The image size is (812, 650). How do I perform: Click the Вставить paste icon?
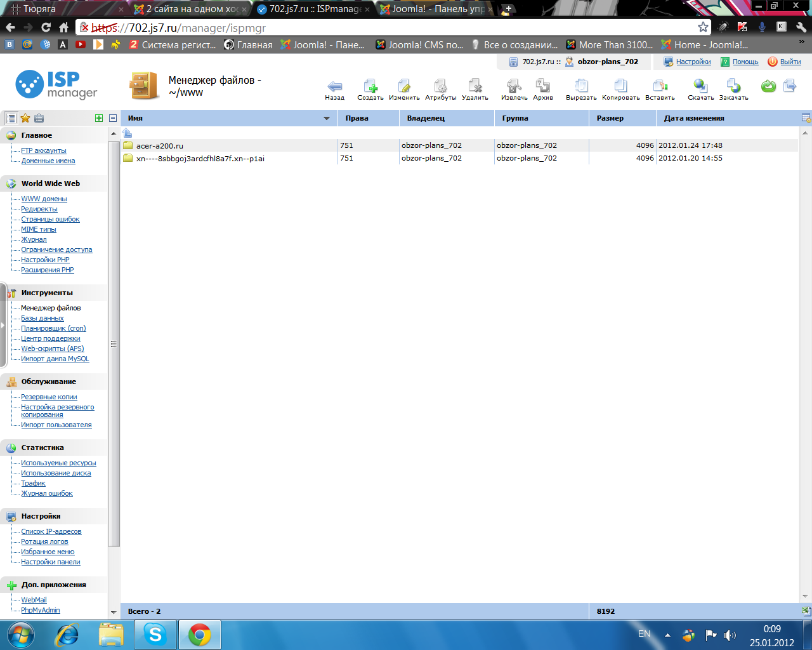tap(660, 86)
